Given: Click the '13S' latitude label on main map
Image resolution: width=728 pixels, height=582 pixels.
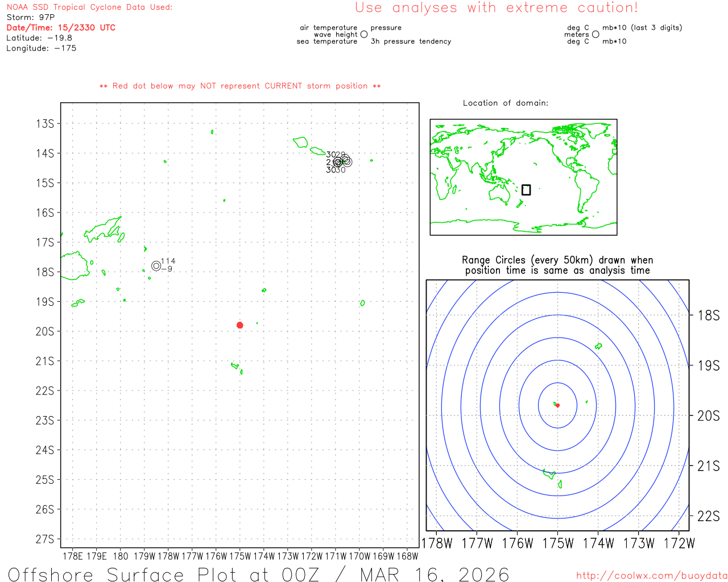Looking at the screenshot, I should [45, 124].
